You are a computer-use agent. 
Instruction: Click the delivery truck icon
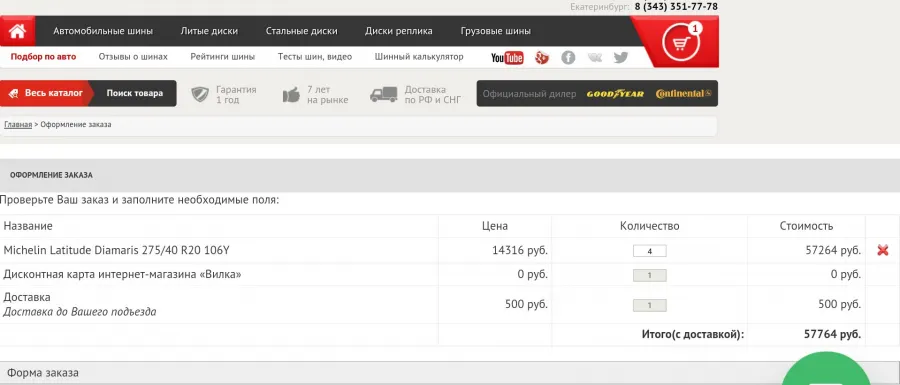pyautogui.click(x=384, y=95)
